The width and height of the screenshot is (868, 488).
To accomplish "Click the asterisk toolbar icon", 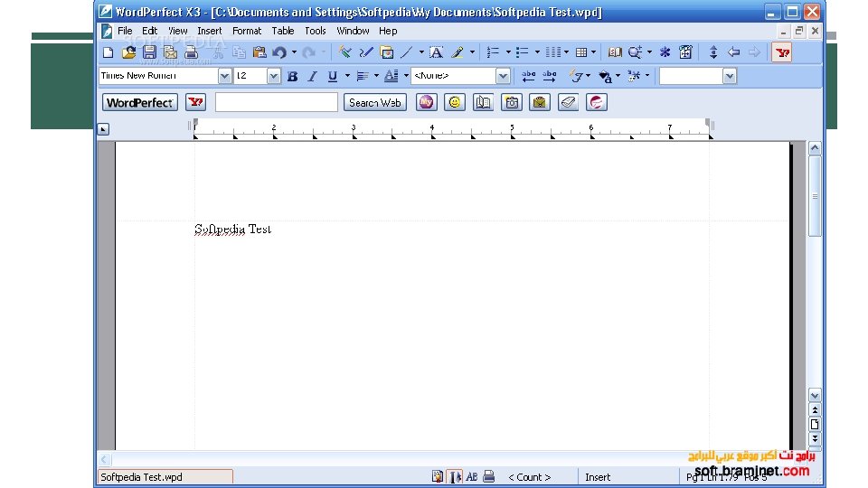I will (665, 52).
